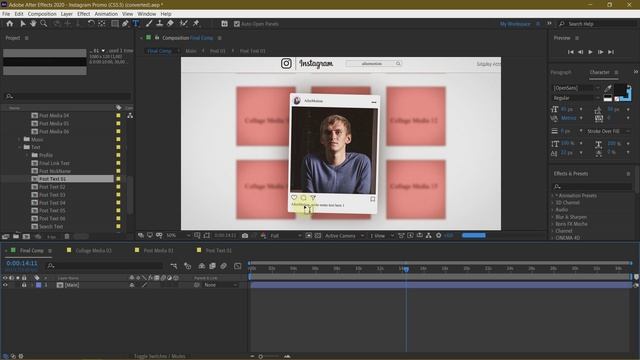Screen dimensions: 640x360
Task: Switch to the Collage Media 03 timeline tab
Action: 93,250
